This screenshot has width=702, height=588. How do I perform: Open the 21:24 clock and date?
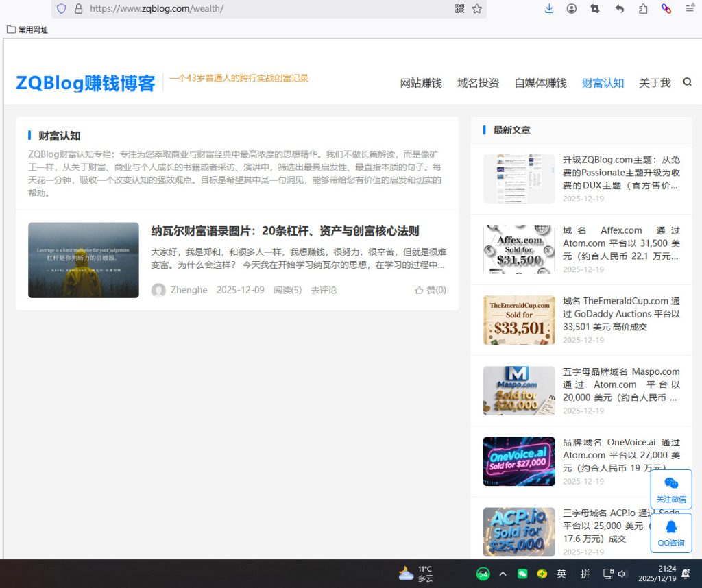click(x=657, y=574)
